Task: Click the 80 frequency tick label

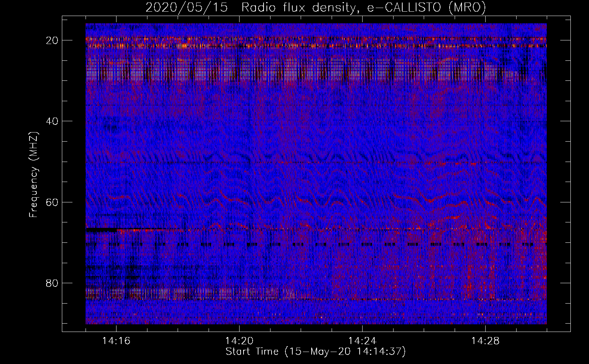Action: click(52, 283)
